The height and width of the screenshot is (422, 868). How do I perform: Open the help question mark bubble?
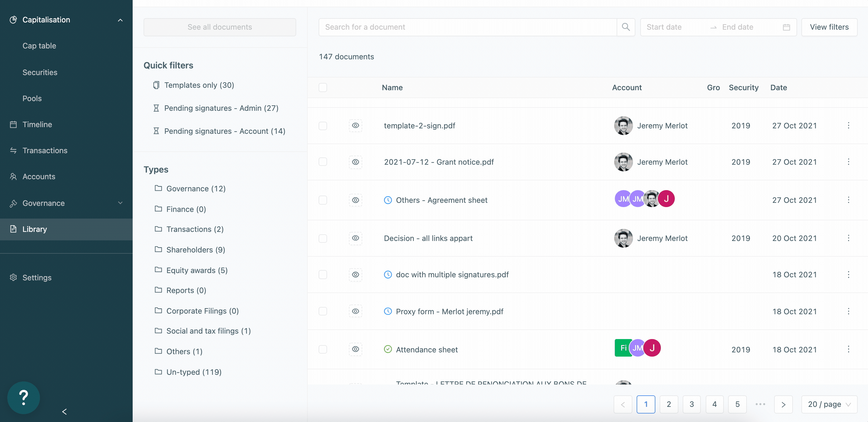(23, 397)
